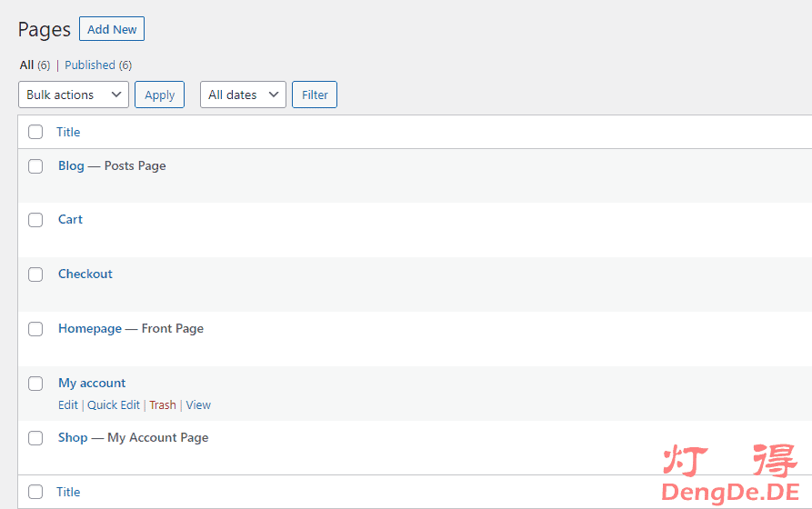Select the Cart page checkbox
Image resolution: width=812 pixels, height=509 pixels.
(35, 220)
